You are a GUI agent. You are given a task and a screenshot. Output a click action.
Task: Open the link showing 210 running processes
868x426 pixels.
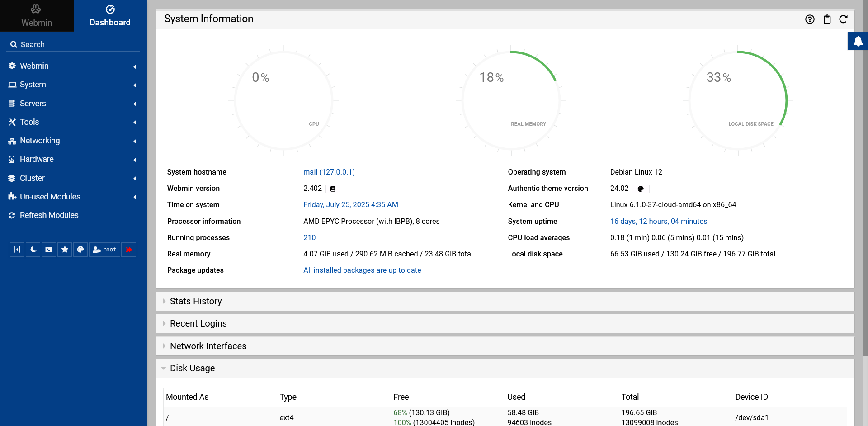click(310, 237)
